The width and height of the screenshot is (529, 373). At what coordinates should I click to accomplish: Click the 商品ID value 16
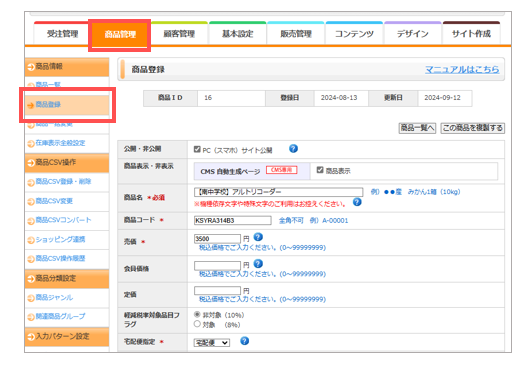pyautogui.click(x=208, y=98)
